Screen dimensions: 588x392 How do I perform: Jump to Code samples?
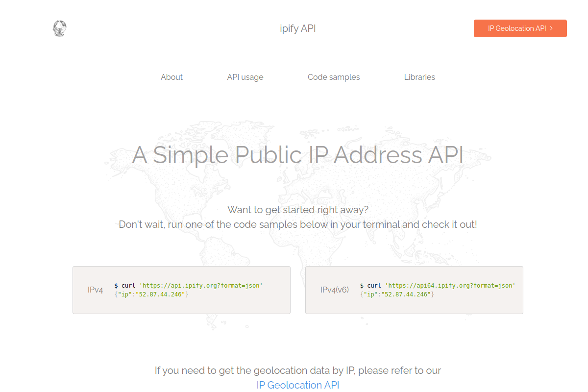coord(334,77)
